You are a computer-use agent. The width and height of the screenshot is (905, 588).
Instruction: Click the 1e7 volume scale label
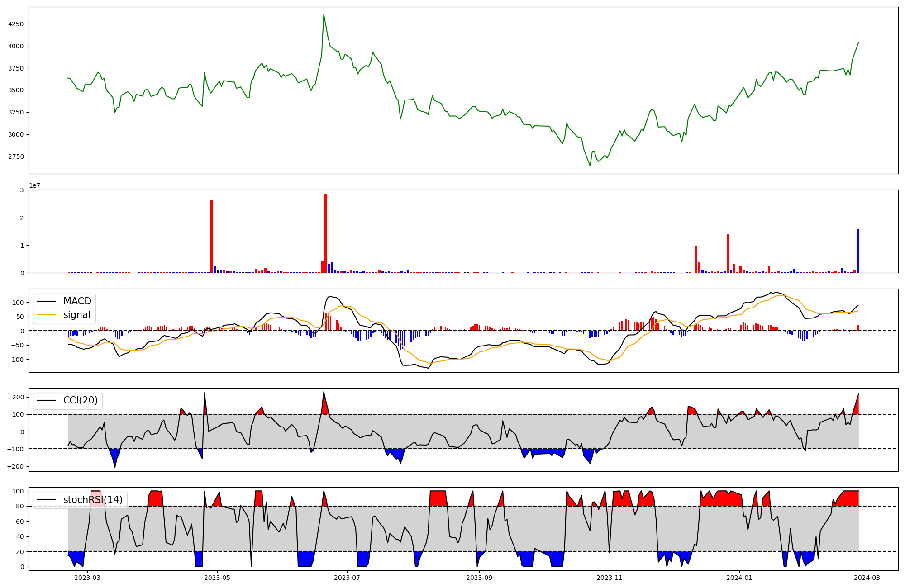click(34, 186)
